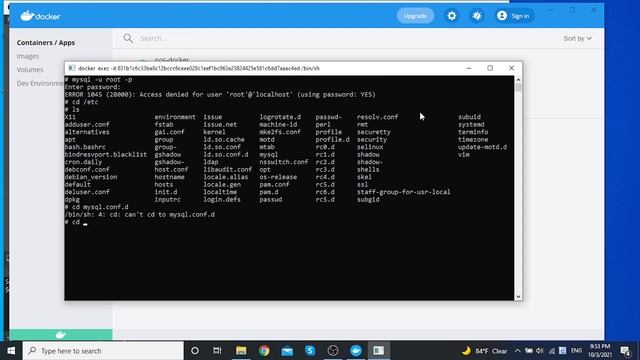Click the search magnifier icon in Docker

[128, 38]
